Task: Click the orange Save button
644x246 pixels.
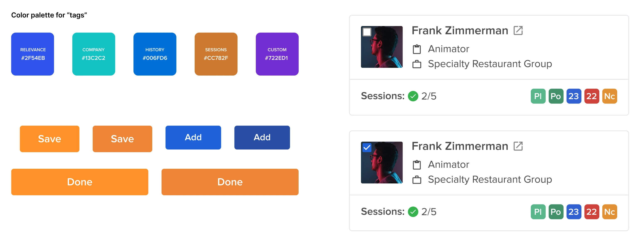Action: 49,139
